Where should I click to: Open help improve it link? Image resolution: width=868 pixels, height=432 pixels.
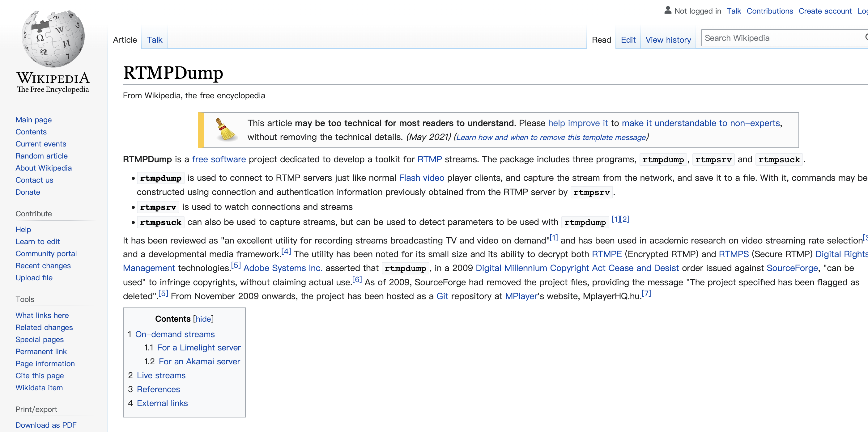click(577, 123)
